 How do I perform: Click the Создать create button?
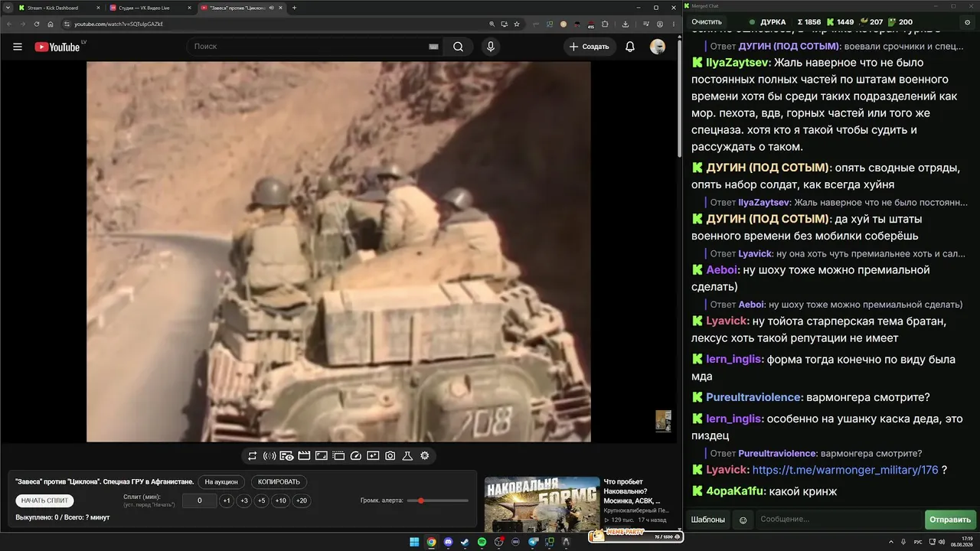tap(589, 47)
